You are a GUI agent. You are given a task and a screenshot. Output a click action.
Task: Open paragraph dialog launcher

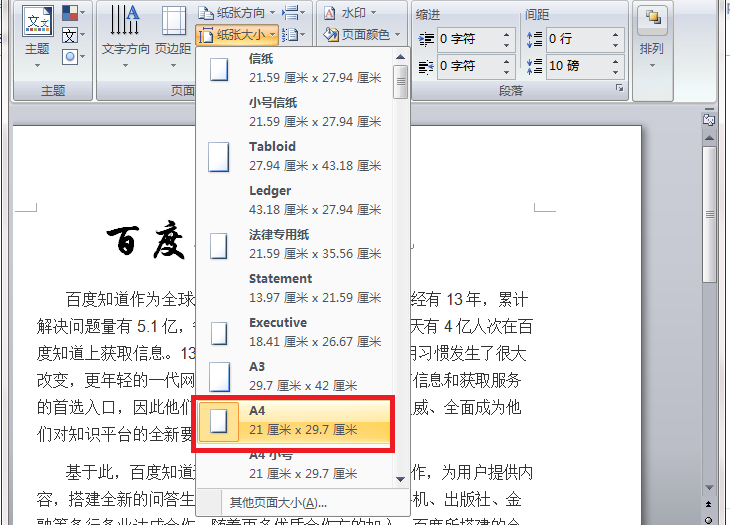619,88
